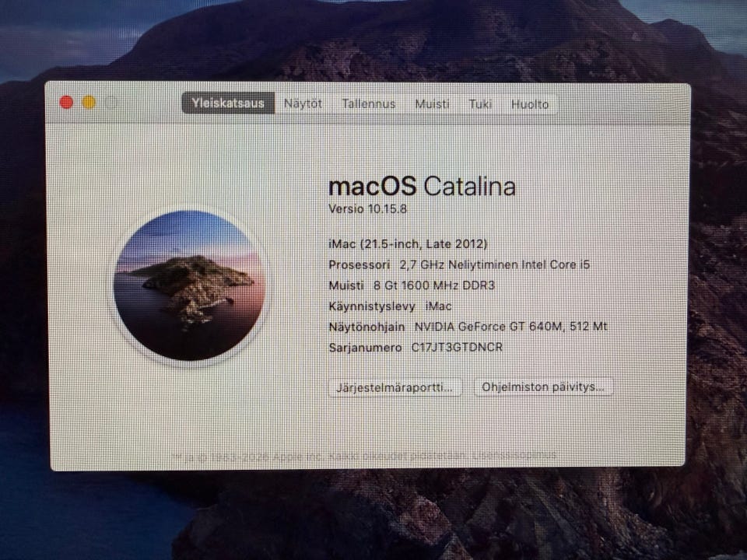Click the NVIDIA GeForce GT 640M, 512 Mt value
Screen dimensions: 747x560
(x=510, y=327)
